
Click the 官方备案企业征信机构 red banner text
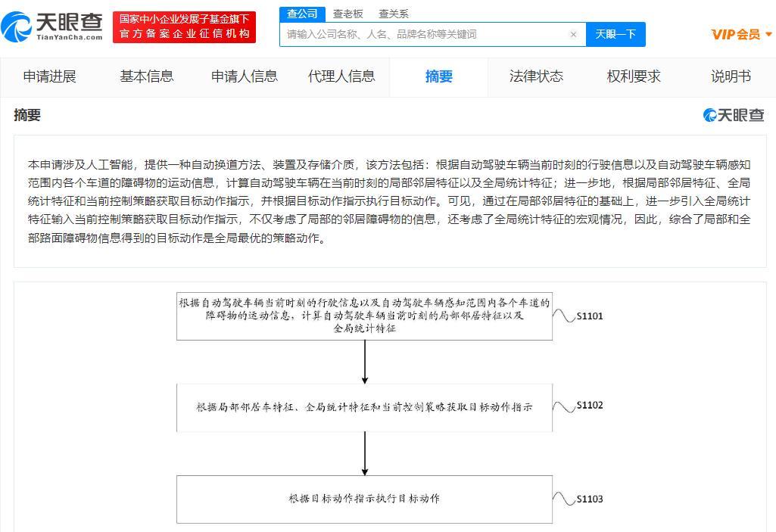(184, 33)
